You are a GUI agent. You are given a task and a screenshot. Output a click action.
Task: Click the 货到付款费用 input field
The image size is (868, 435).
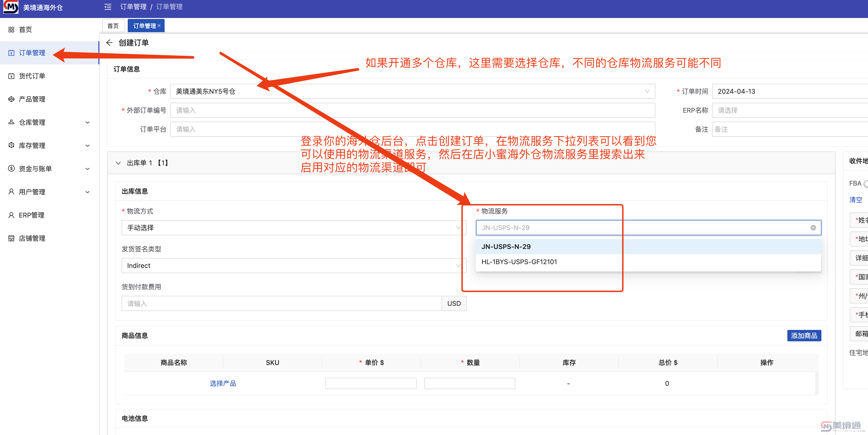(x=282, y=303)
